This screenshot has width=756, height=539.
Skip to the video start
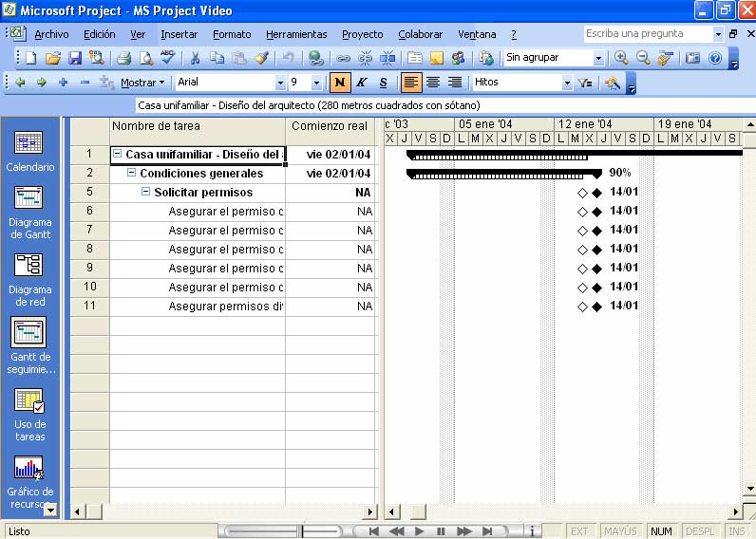point(373,531)
